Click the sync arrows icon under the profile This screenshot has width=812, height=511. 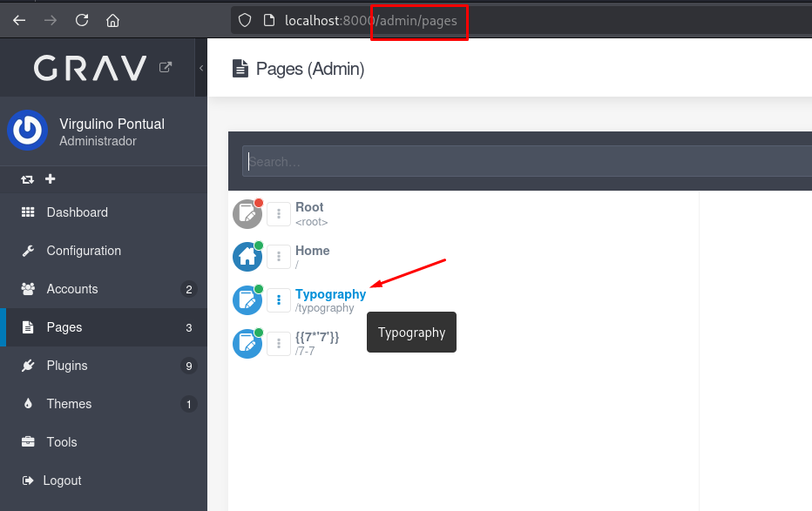tap(28, 179)
